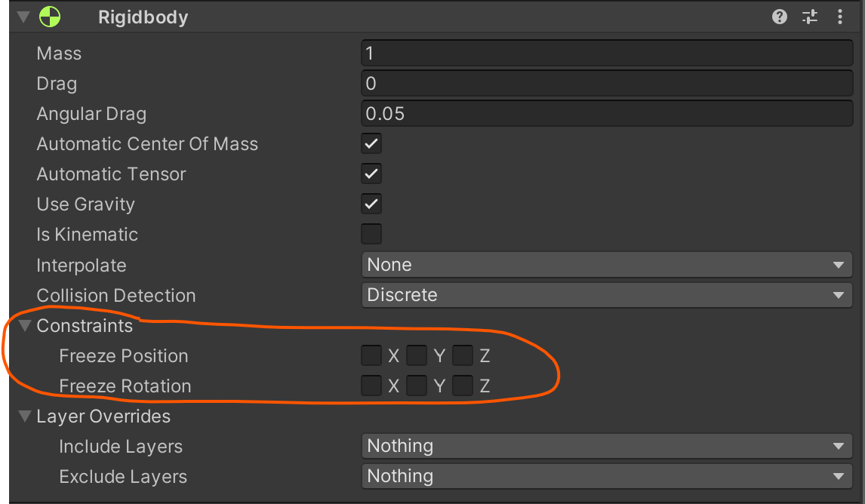The image size is (865, 504).
Task: Freeze Position on the Y axis
Action: [417, 355]
